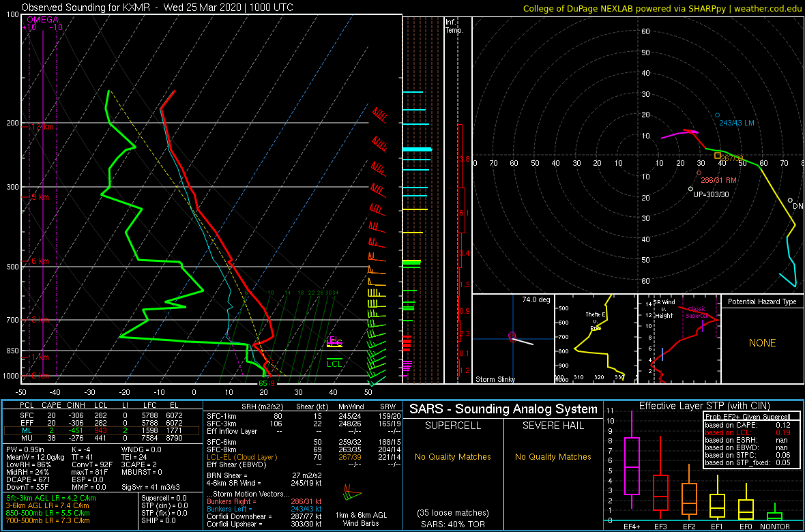Click the 'Inf. Temp.' column label
Viewport: 805px width, 532px height.
click(x=455, y=26)
